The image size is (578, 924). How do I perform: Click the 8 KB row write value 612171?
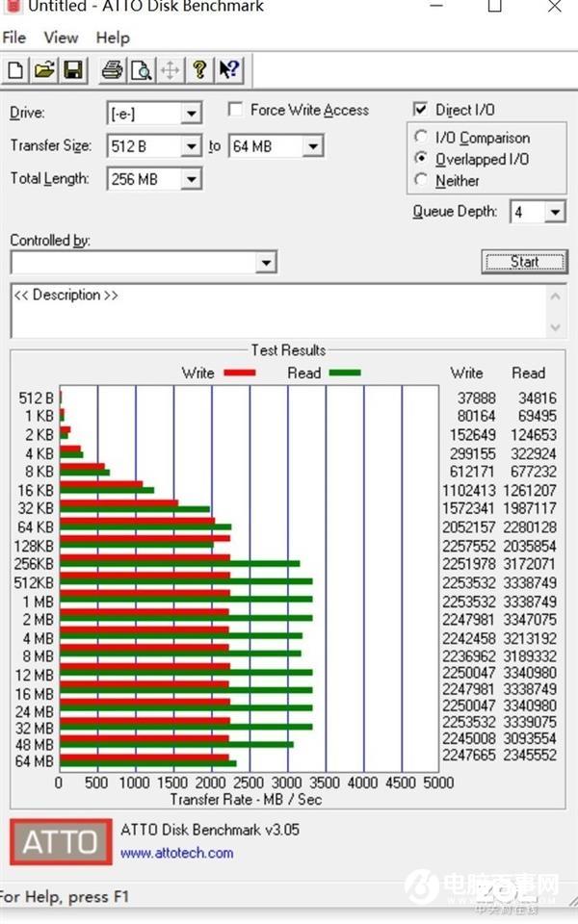click(473, 472)
